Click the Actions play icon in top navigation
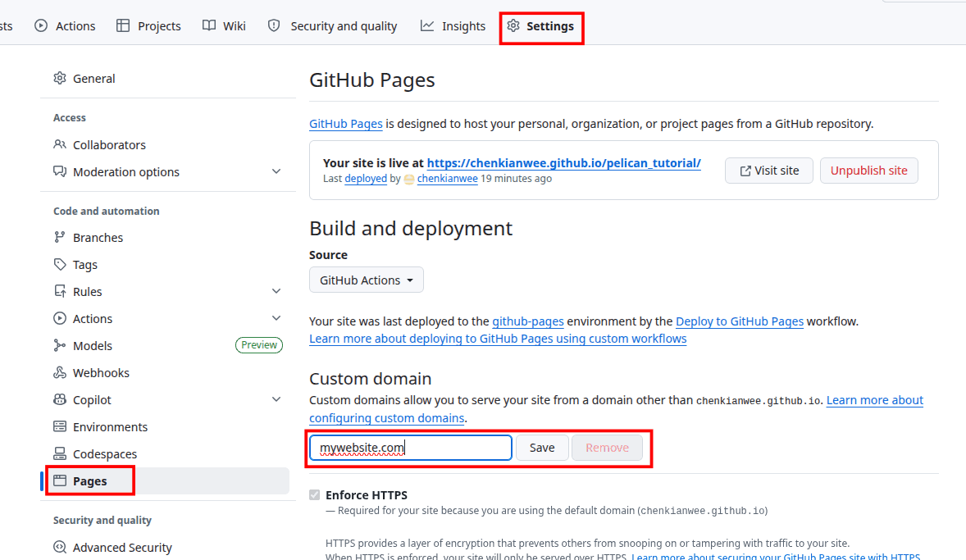The image size is (966, 560). (41, 26)
